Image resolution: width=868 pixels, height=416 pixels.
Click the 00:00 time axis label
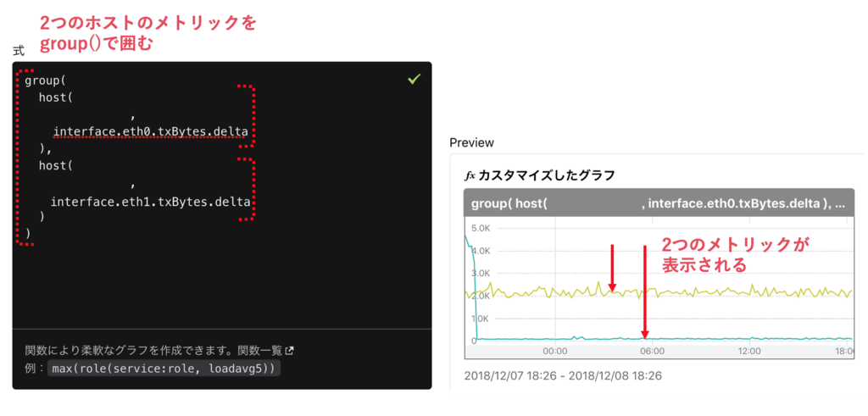click(x=555, y=351)
